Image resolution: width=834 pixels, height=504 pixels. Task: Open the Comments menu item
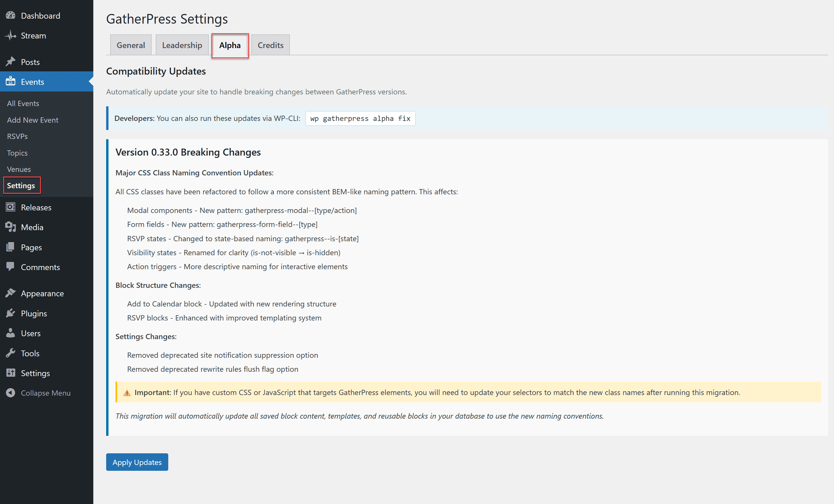point(46,267)
